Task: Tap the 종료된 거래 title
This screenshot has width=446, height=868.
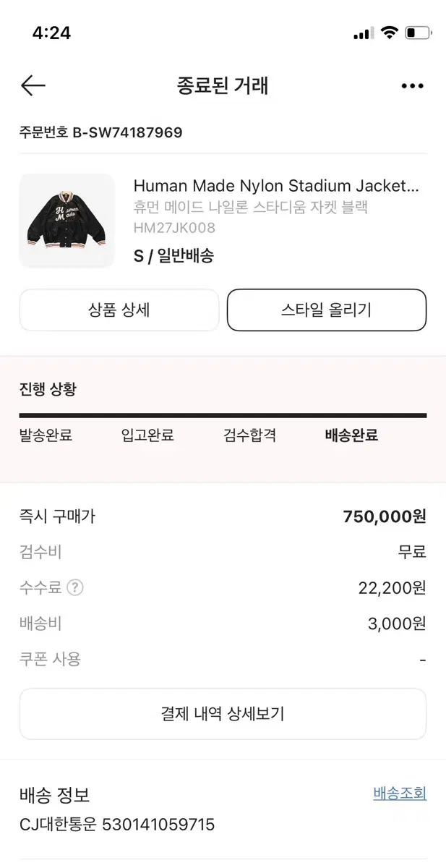Action: (x=223, y=85)
